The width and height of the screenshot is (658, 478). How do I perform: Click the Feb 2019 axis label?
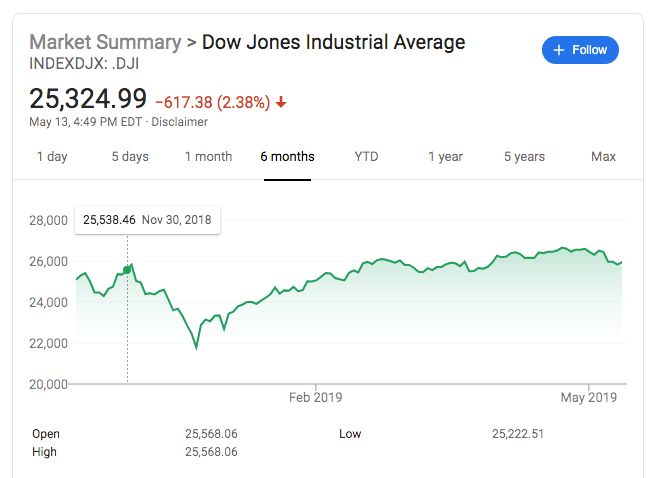(x=315, y=397)
